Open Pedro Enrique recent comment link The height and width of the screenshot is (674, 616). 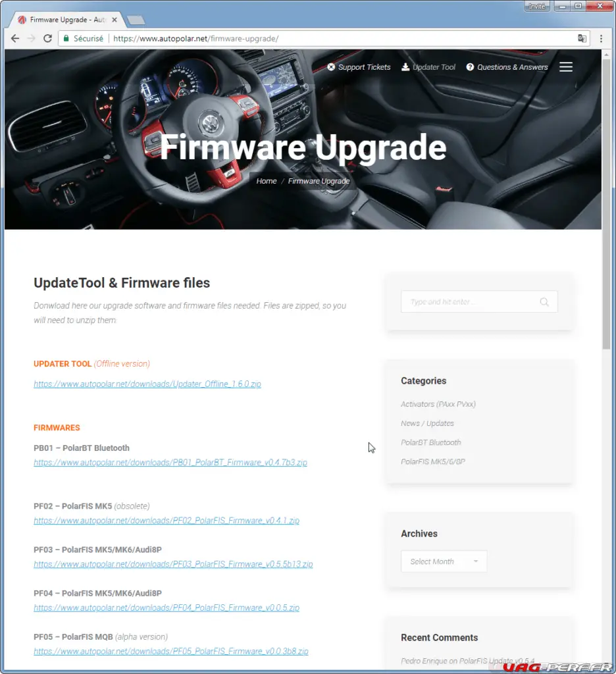click(x=468, y=661)
